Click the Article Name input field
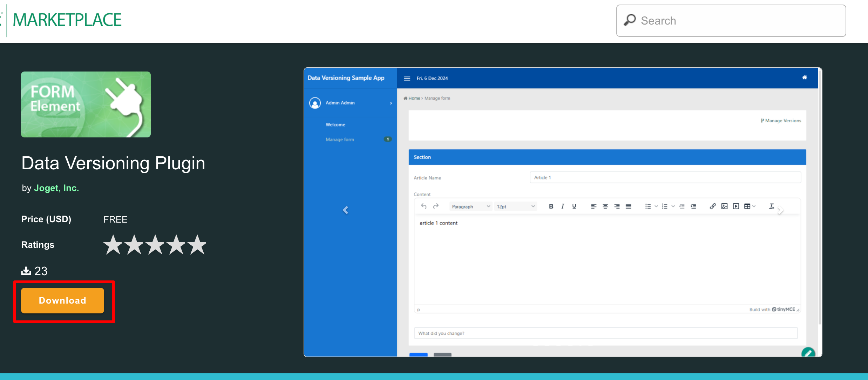Image resolution: width=868 pixels, height=380 pixels. click(x=665, y=177)
